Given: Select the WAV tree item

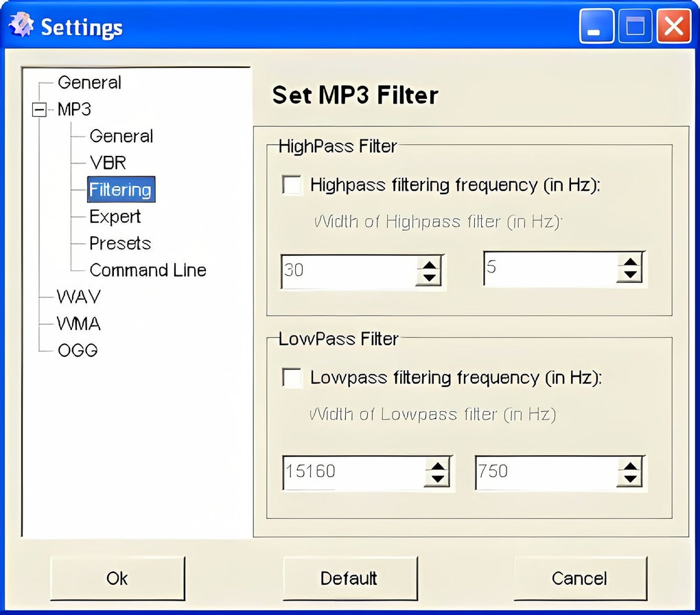Looking at the screenshot, I should point(78,297).
